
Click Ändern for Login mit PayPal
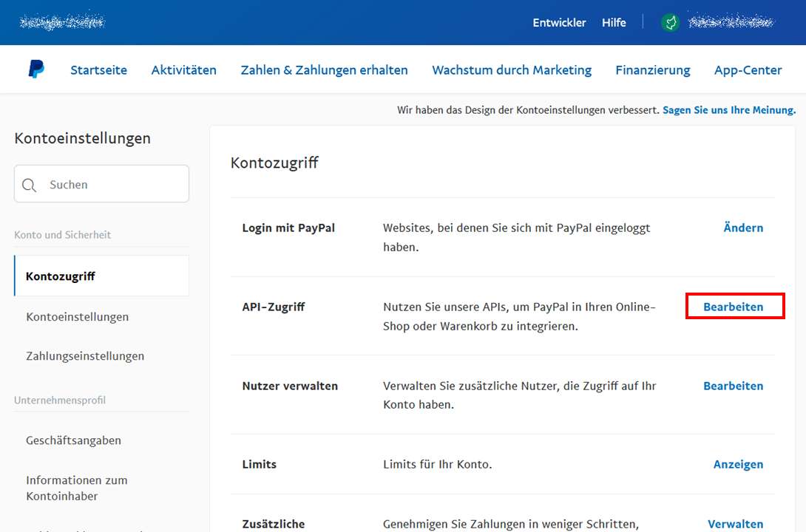point(743,228)
